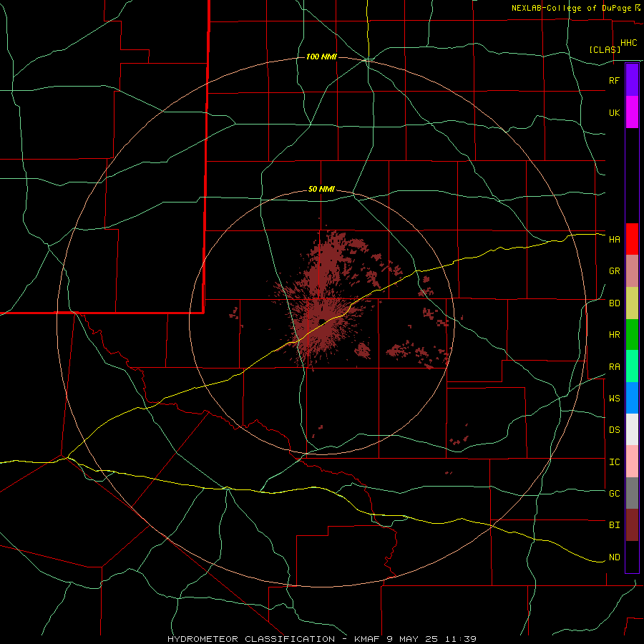Click the purple RF color swatch
644x644 pixels.
click(632, 80)
